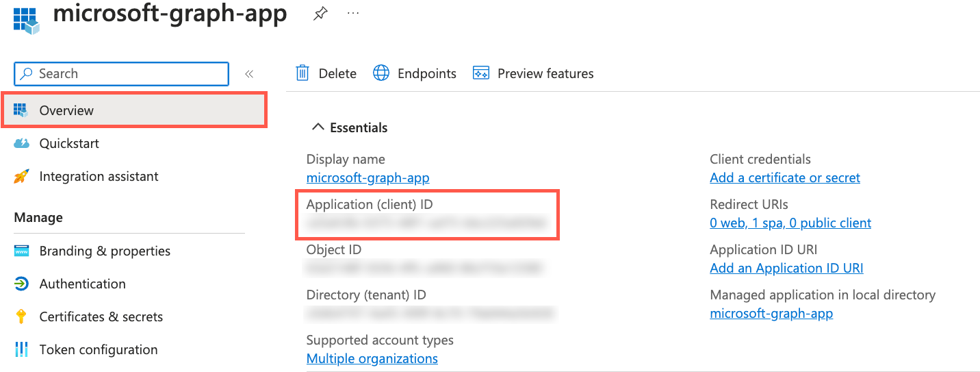The height and width of the screenshot is (372, 980).
Task: Go to Quickstart in the sidebar
Action: click(x=69, y=143)
